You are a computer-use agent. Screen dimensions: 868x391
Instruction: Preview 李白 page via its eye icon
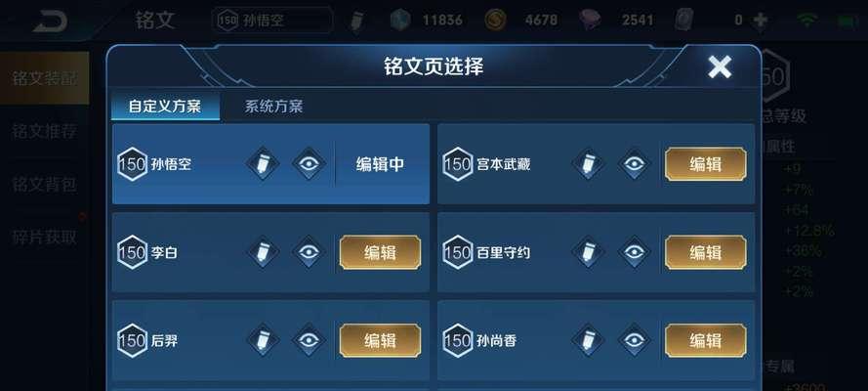(x=309, y=252)
